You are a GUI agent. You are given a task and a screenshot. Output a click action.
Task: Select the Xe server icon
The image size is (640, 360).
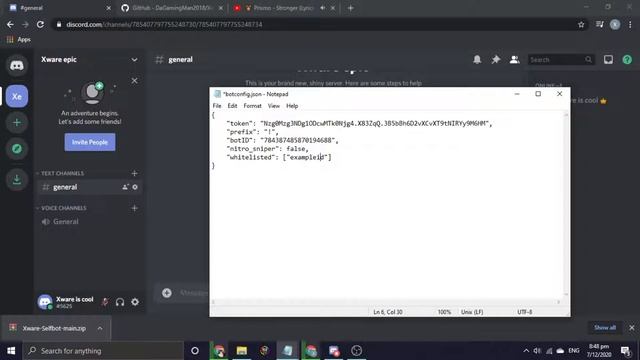[17, 96]
